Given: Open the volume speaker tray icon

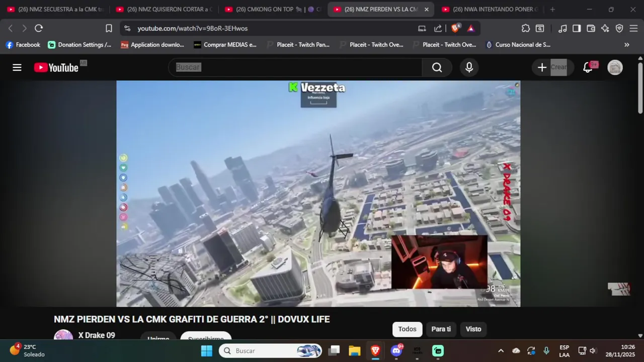Looking at the screenshot, I should 593,350.
